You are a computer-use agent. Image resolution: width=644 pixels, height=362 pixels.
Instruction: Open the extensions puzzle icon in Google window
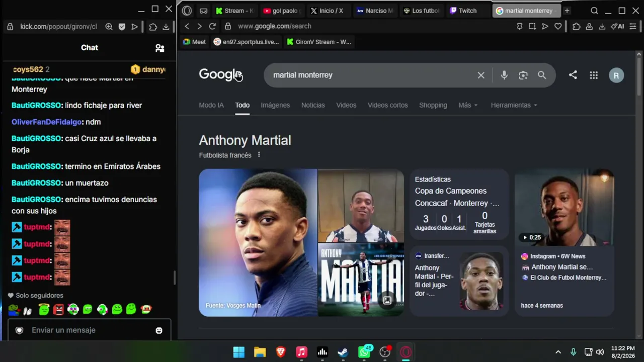577,26
